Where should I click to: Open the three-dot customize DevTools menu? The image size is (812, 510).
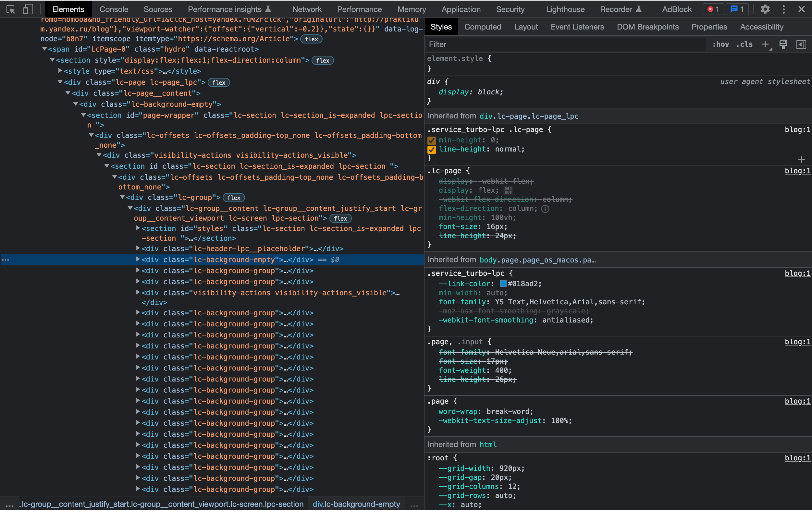(784, 9)
